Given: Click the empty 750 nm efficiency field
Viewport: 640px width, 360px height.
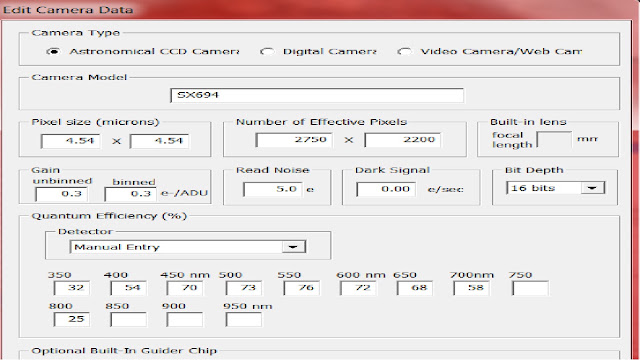Looking at the screenshot, I should [530, 288].
